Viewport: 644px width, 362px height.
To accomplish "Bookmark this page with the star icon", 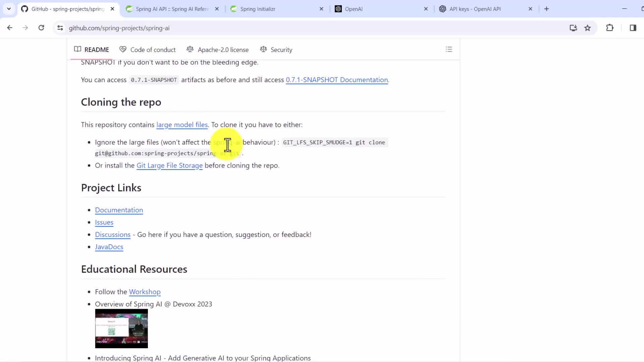I will pyautogui.click(x=588, y=28).
